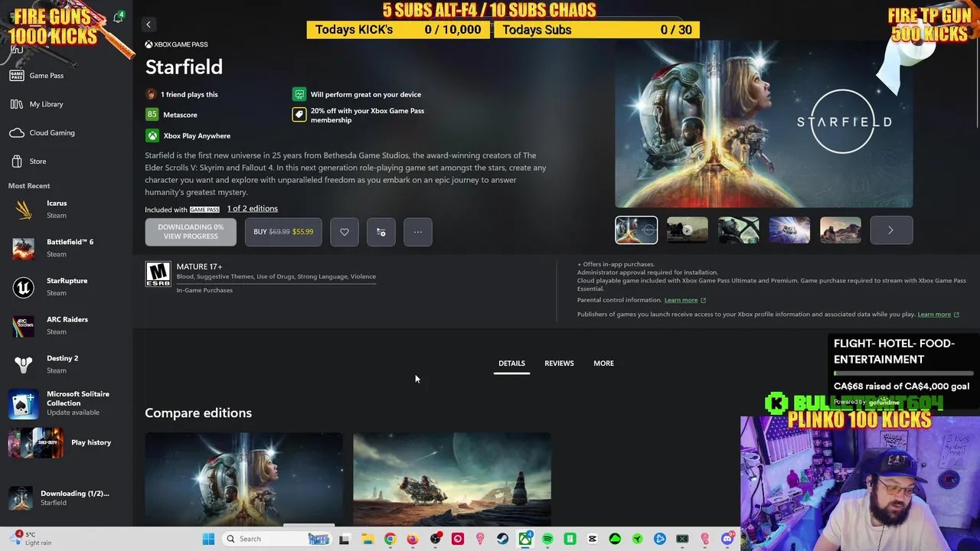This screenshot has width=980, height=551.
Task: Click Xbox app icon on taskbar
Action: pyautogui.click(x=525, y=539)
